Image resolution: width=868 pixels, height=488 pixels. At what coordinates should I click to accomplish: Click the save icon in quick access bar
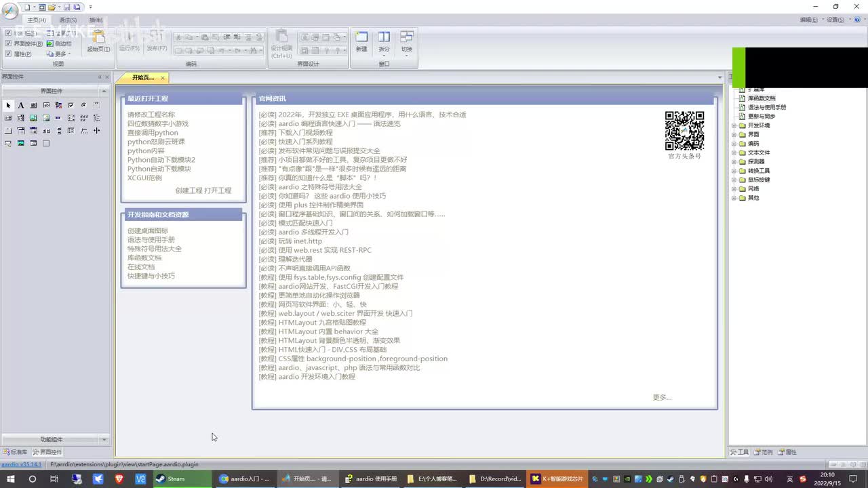coord(67,7)
